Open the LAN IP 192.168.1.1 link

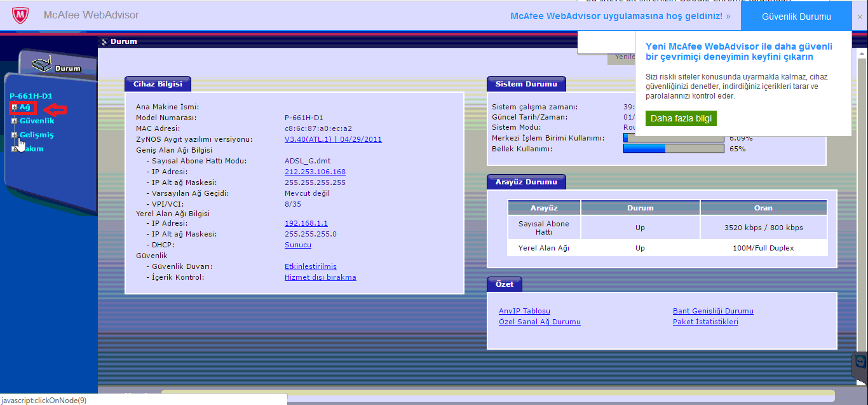[x=306, y=223]
